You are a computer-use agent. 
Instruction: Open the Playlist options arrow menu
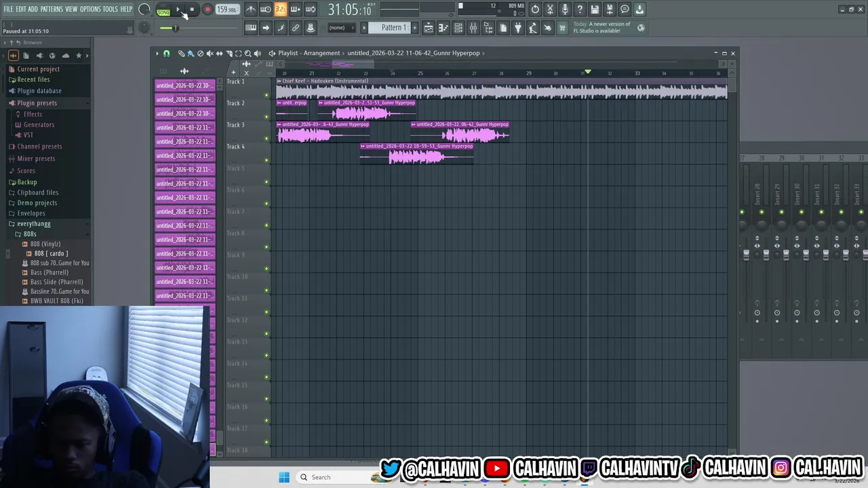point(157,53)
